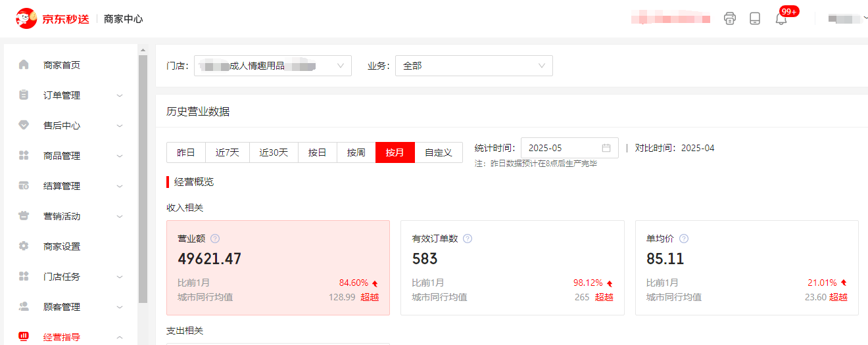The width and height of the screenshot is (868, 345).
Task: Click the sidebar vertical scrollbar
Action: click(143, 179)
